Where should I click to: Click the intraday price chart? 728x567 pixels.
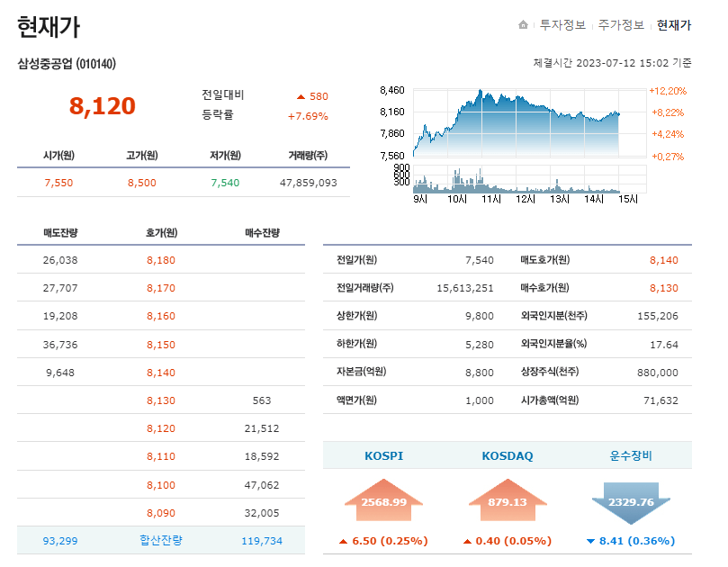point(529,123)
